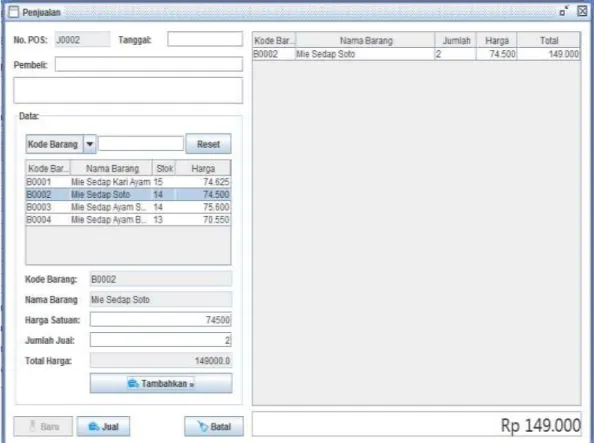
Task: Click the maximize icon in title bar
Action: point(564,11)
